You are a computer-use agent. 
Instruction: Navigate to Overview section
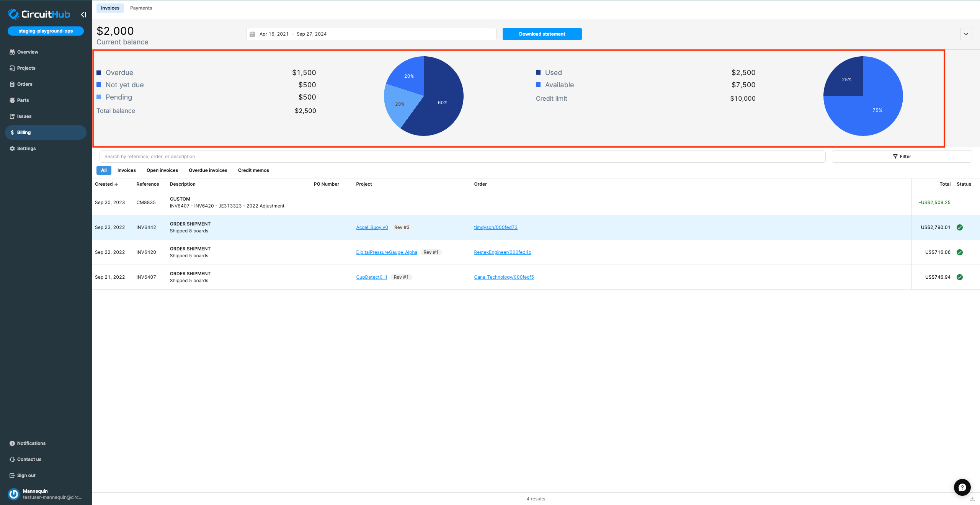click(27, 52)
